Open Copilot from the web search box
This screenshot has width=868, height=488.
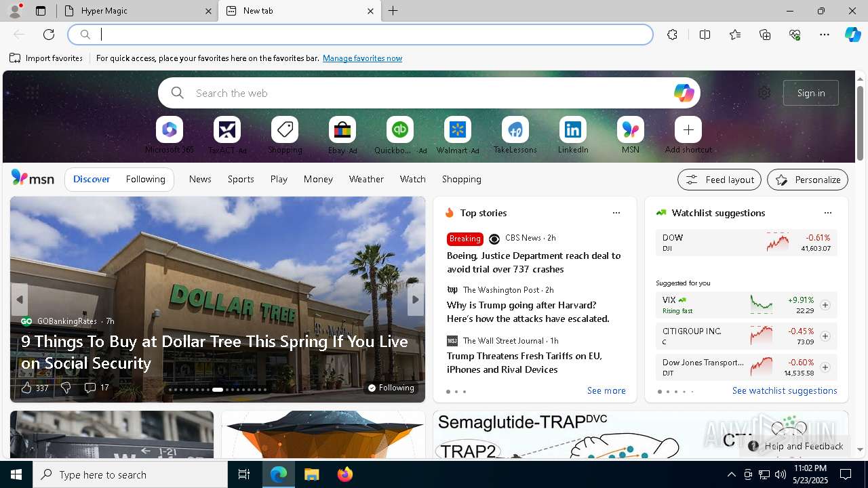point(684,93)
